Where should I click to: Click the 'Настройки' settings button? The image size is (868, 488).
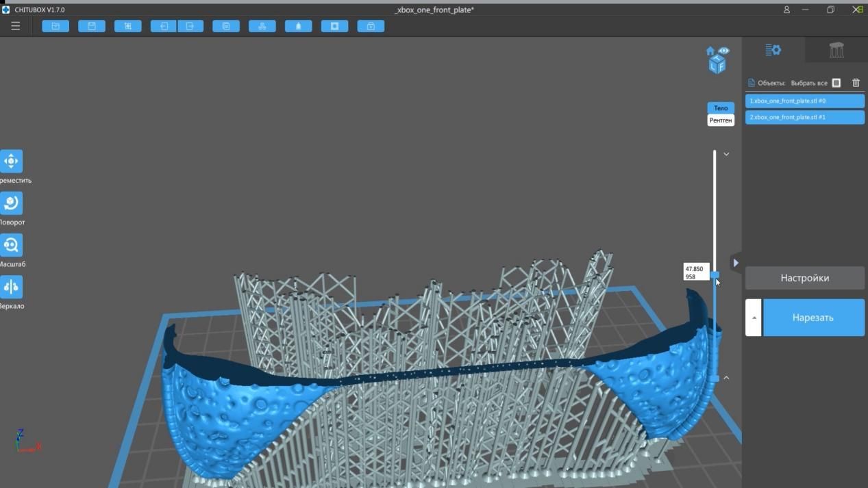pos(804,278)
